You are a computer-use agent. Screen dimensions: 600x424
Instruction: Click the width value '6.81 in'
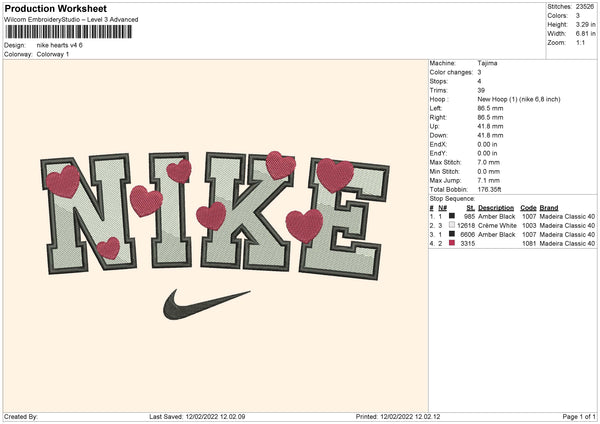pos(585,34)
